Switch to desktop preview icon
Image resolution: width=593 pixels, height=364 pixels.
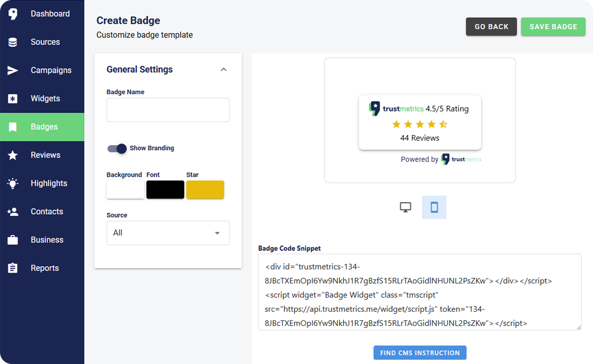click(406, 207)
